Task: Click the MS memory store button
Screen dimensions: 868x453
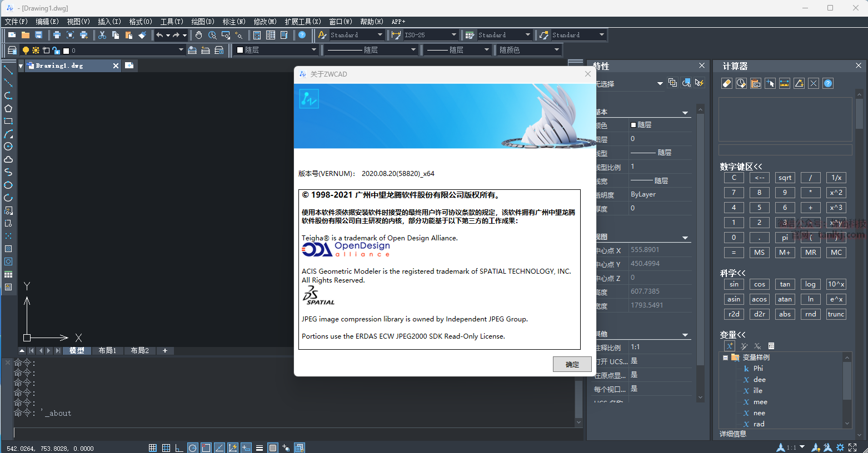Action: (x=760, y=252)
